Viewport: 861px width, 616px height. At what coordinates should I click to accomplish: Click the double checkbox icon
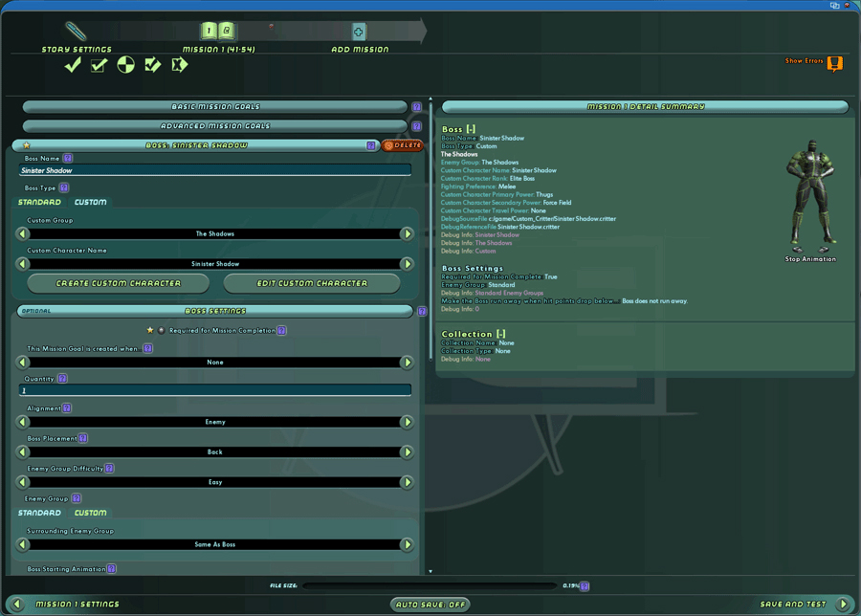coord(153,65)
